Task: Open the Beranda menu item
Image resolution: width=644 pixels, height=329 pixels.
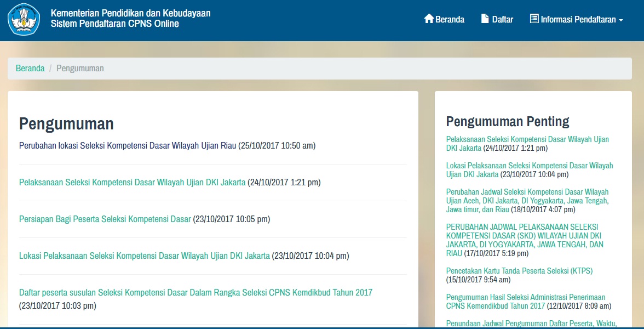Action: coord(450,19)
